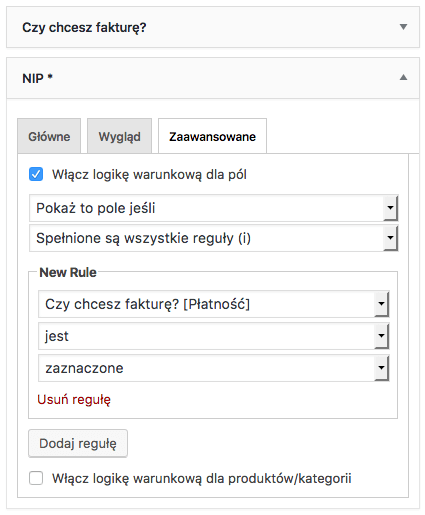This screenshot has height=515, width=425.
Task: Click the 'Czy chcesz fakturę?' panel header
Action: point(213,27)
